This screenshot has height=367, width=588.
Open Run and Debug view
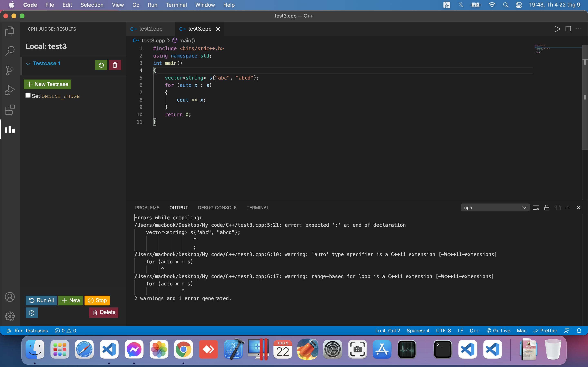(x=10, y=90)
